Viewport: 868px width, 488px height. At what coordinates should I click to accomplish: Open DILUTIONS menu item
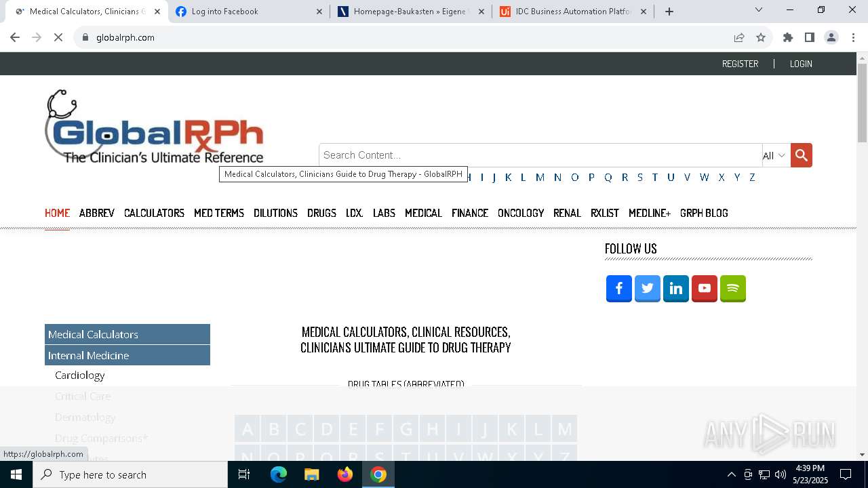(275, 213)
